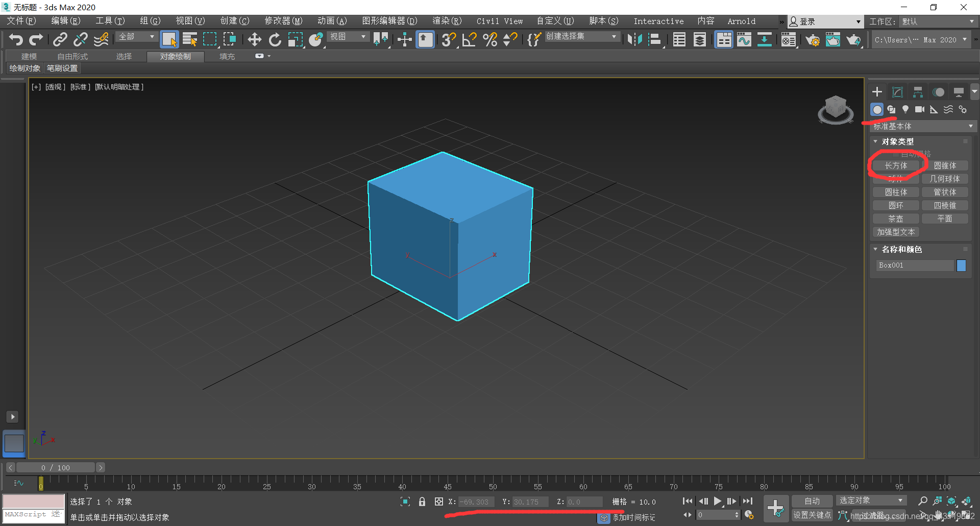The width and height of the screenshot is (980, 526).
Task: Open the Display panel tab
Action: 959,92
